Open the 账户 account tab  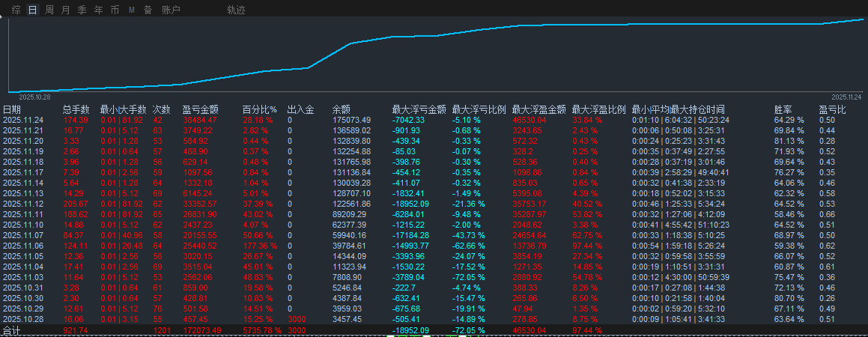(171, 10)
